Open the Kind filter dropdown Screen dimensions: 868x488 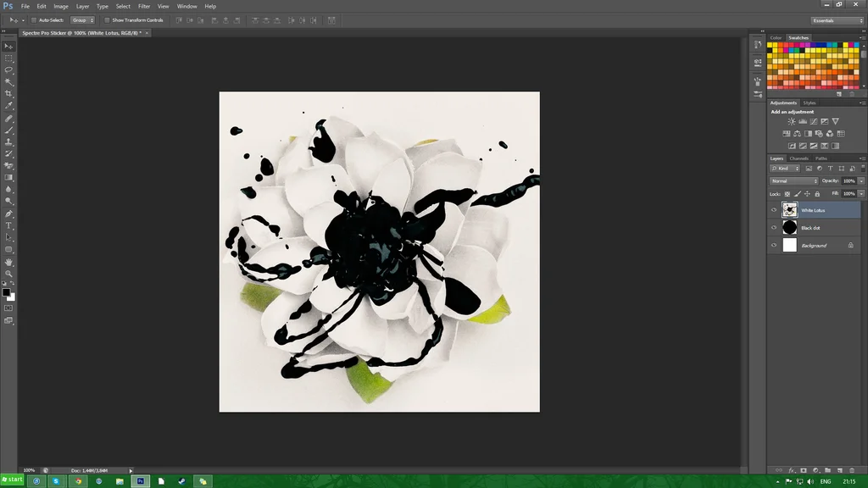(x=785, y=169)
